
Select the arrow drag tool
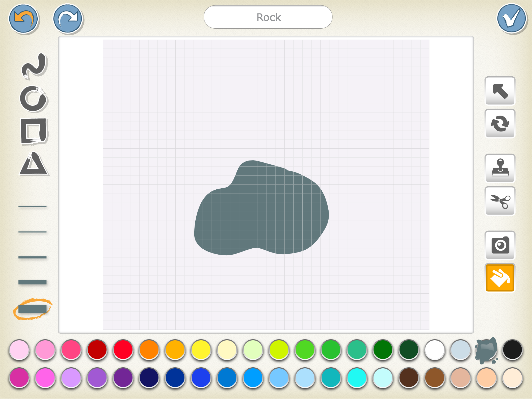(500, 91)
